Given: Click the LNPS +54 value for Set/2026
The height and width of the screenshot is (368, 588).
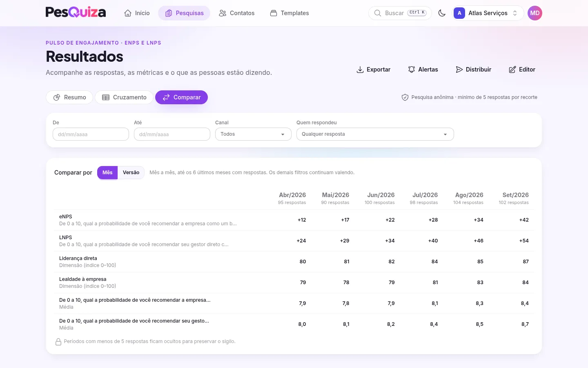Looking at the screenshot, I should click(x=524, y=241).
